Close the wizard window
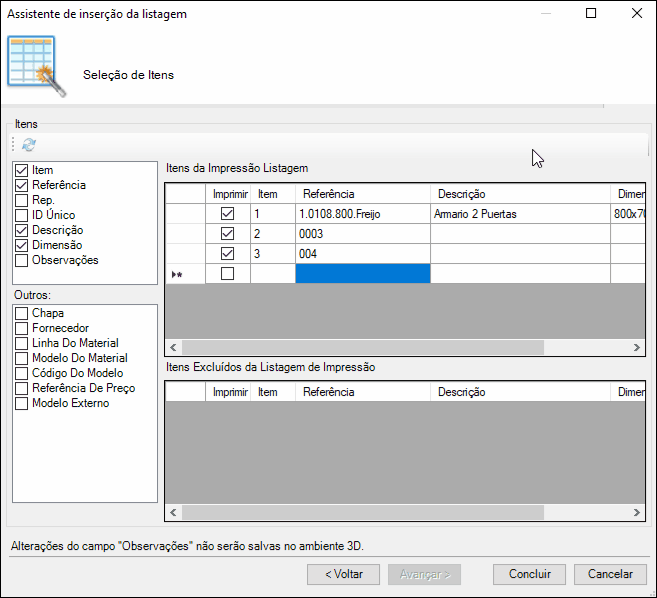 coord(636,13)
